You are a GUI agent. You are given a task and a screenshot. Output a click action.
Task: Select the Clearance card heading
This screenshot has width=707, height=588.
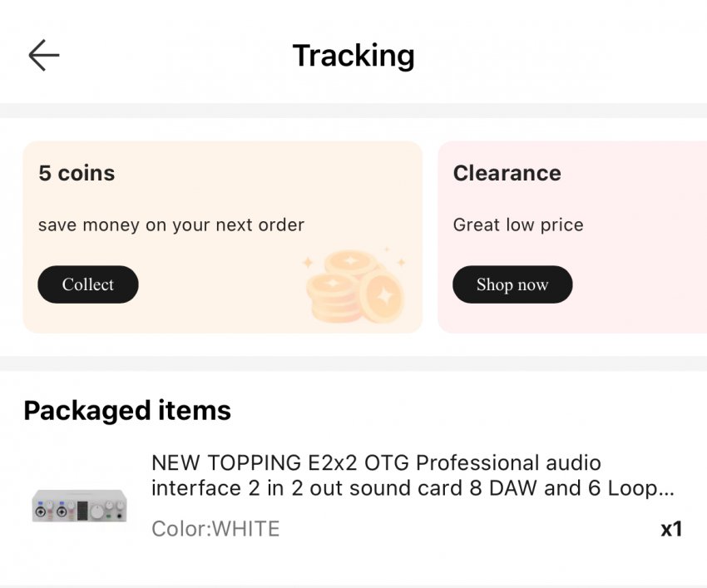point(507,173)
